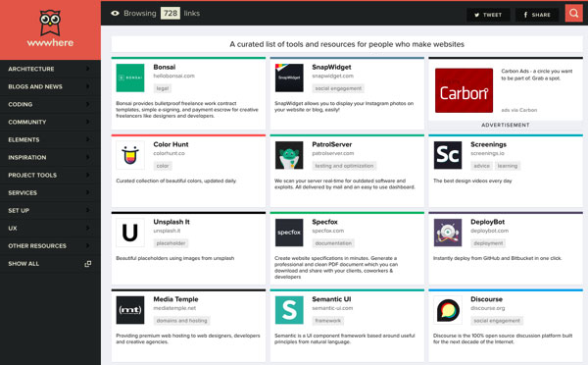The image size is (588, 365).
Task: Click the Facebook Share button
Action: coord(537,15)
